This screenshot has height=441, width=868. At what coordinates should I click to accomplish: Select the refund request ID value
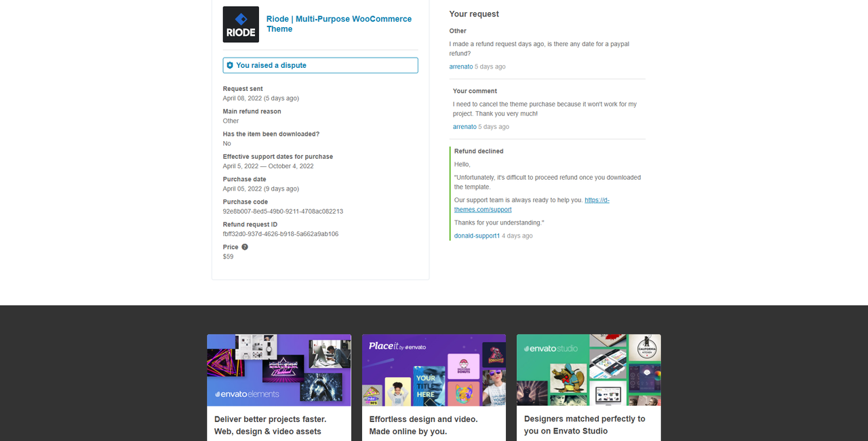(x=281, y=234)
